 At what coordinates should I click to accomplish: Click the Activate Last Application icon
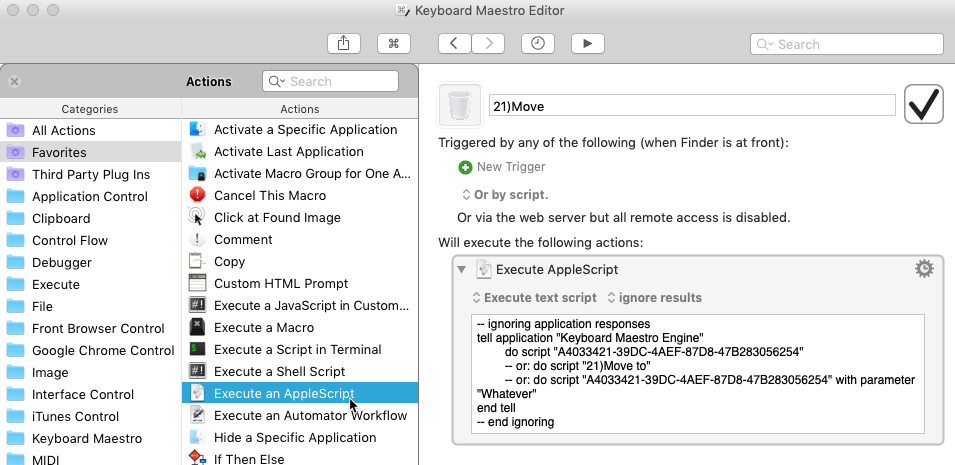197,151
